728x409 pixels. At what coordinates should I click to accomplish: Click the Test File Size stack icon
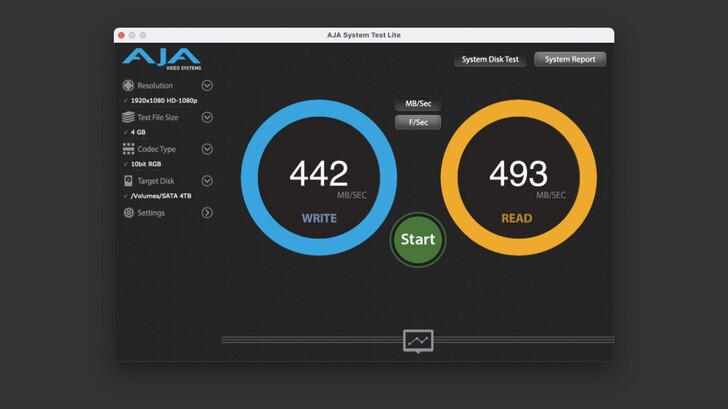pos(128,117)
